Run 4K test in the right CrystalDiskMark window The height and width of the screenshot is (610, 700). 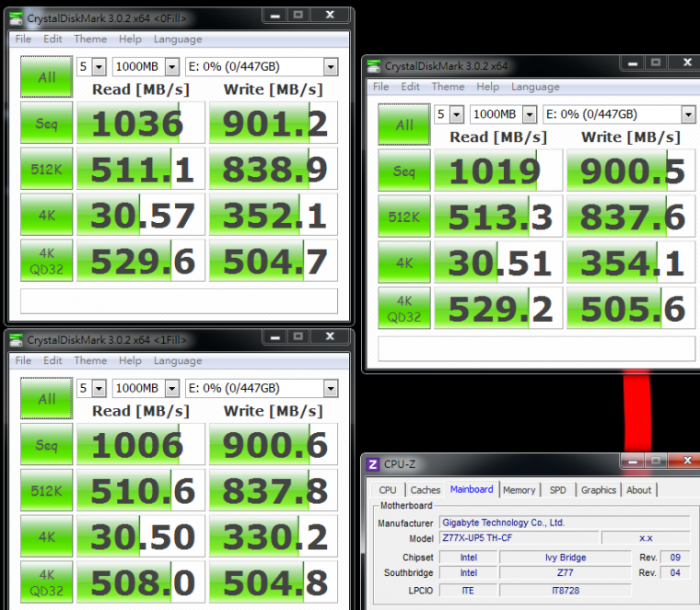click(x=404, y=262)
